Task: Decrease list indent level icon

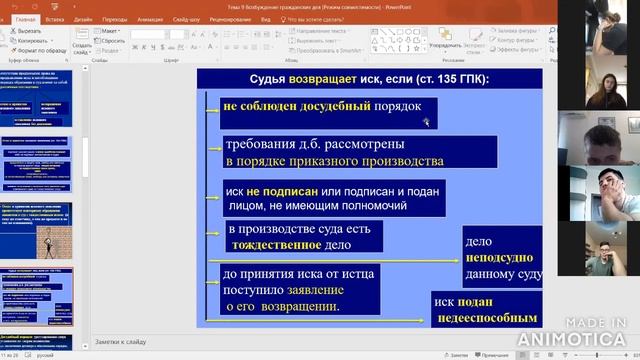Action: [x=257, y=35]
